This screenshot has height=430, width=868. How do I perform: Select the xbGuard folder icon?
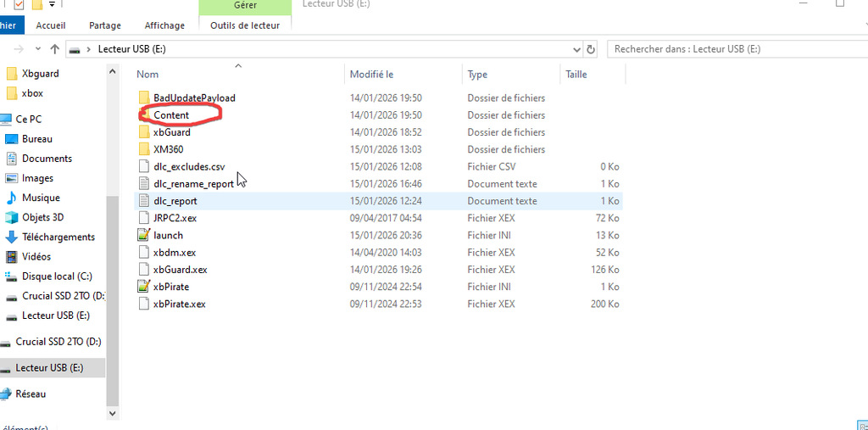pos(143,132)
